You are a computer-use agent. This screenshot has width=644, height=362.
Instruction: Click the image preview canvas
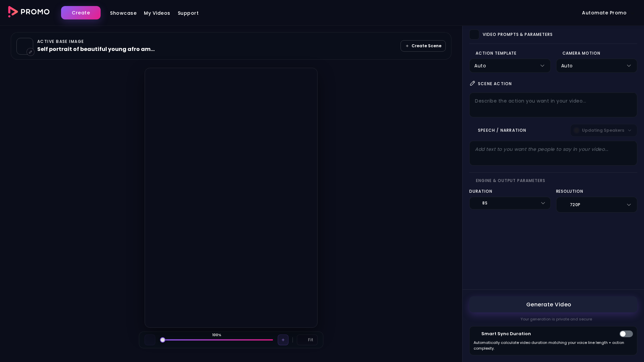231,198
